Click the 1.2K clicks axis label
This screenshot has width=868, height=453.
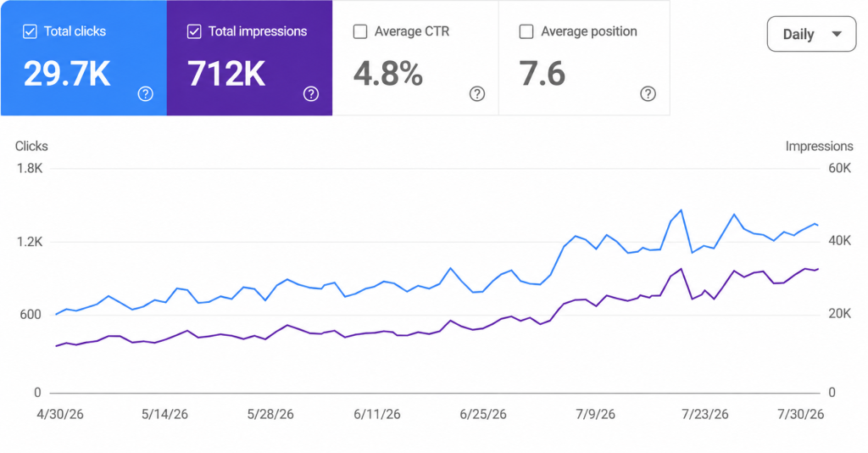30,242
